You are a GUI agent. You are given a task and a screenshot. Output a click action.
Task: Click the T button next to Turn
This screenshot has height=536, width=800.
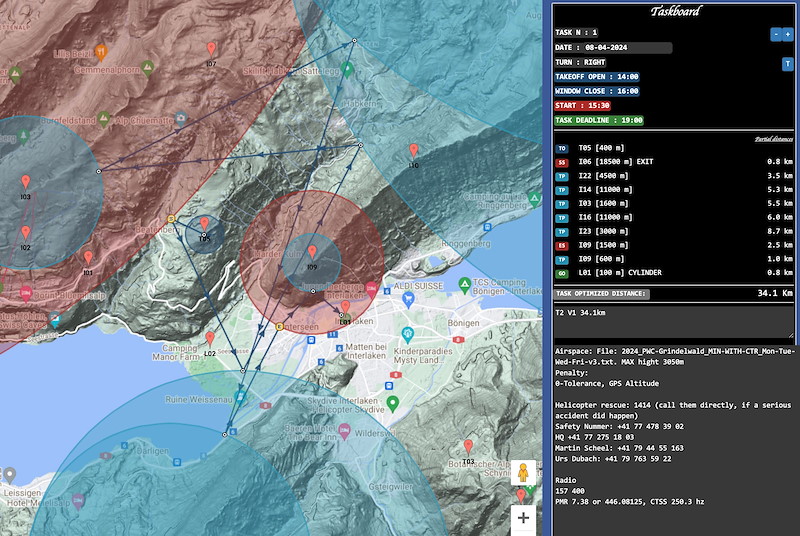pyautogui.click(x=787, y=64)
